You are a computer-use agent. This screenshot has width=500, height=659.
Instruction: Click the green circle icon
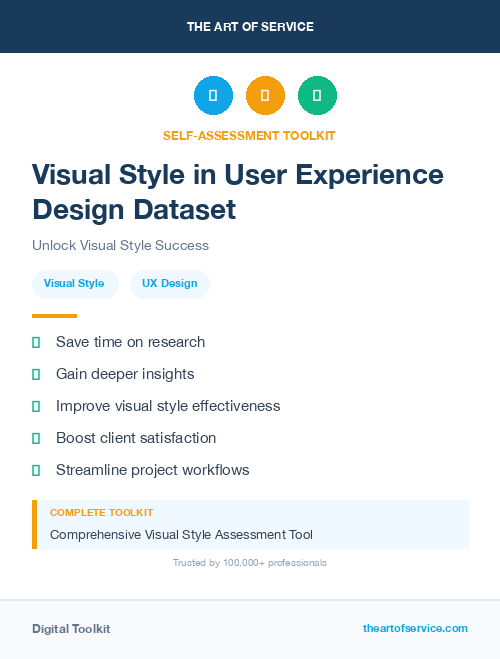pos(317,95)
